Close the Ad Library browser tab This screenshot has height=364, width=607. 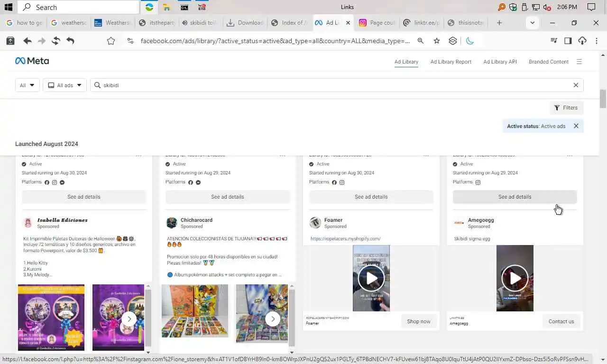[348, 23]
